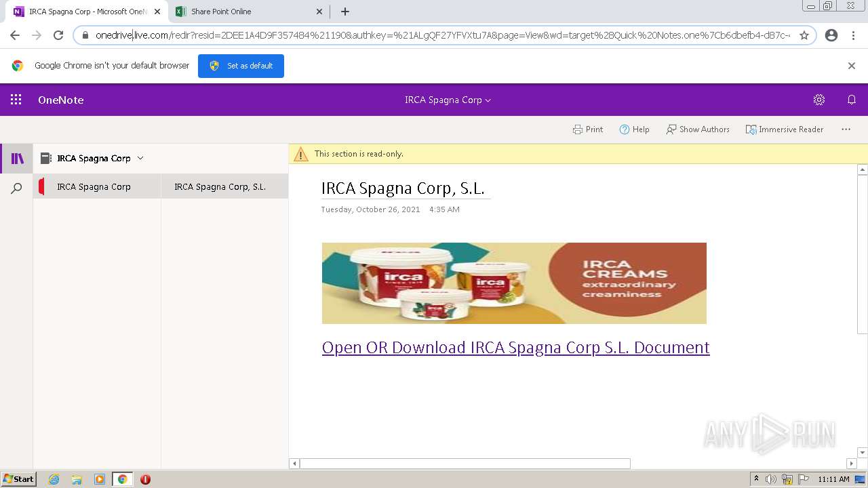The width and height of the screenshot is (868, 488).
Task: Open the Opera taskbar icon
Action: tap(145, 479)
